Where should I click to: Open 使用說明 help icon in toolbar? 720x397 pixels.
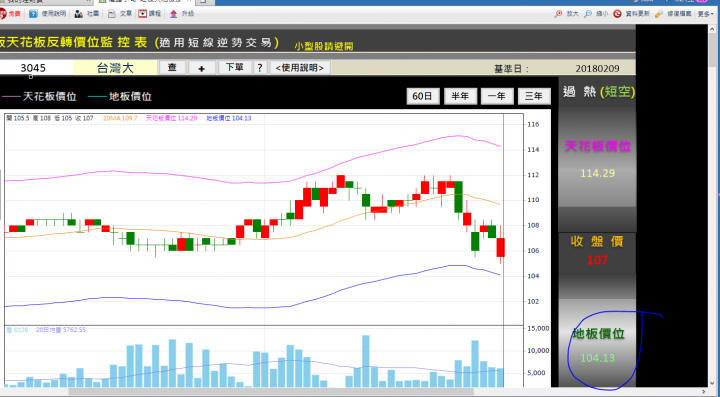point(33,14)
